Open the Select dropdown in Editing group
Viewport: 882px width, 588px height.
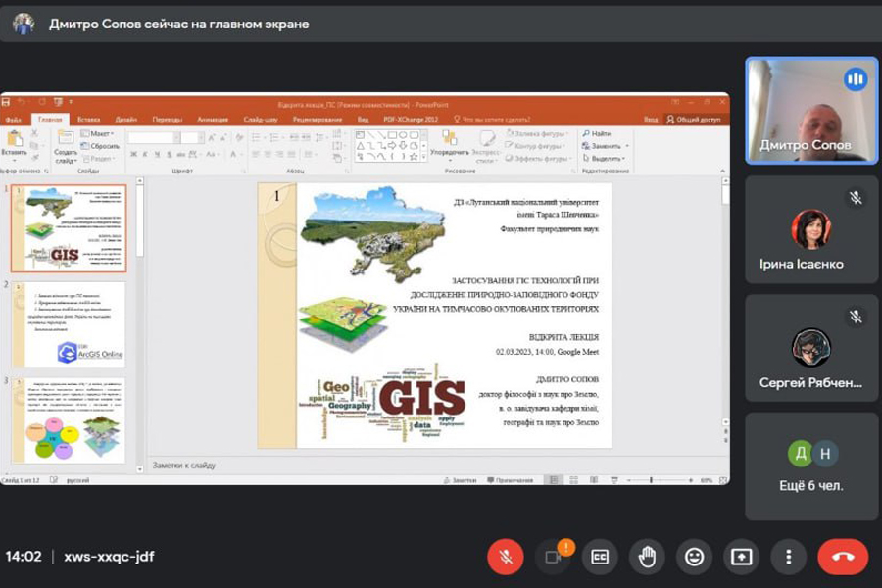click(606, 158)
